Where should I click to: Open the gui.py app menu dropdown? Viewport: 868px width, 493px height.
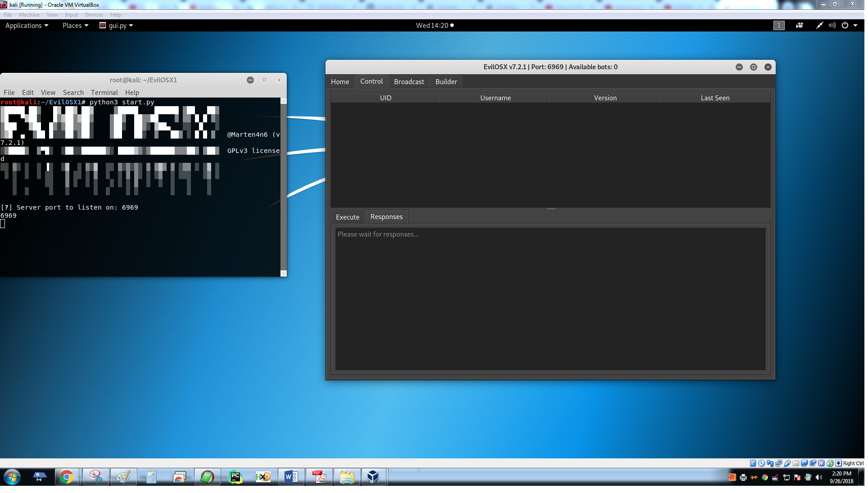tap(117, 26)
